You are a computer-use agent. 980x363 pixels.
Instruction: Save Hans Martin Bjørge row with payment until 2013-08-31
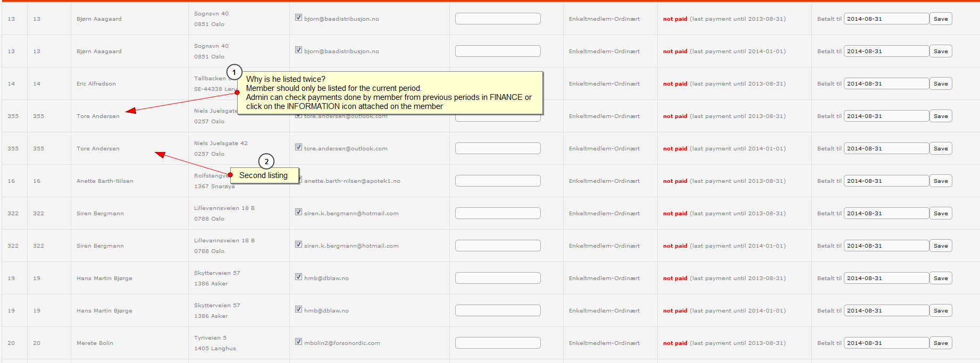tap(941, 278)
